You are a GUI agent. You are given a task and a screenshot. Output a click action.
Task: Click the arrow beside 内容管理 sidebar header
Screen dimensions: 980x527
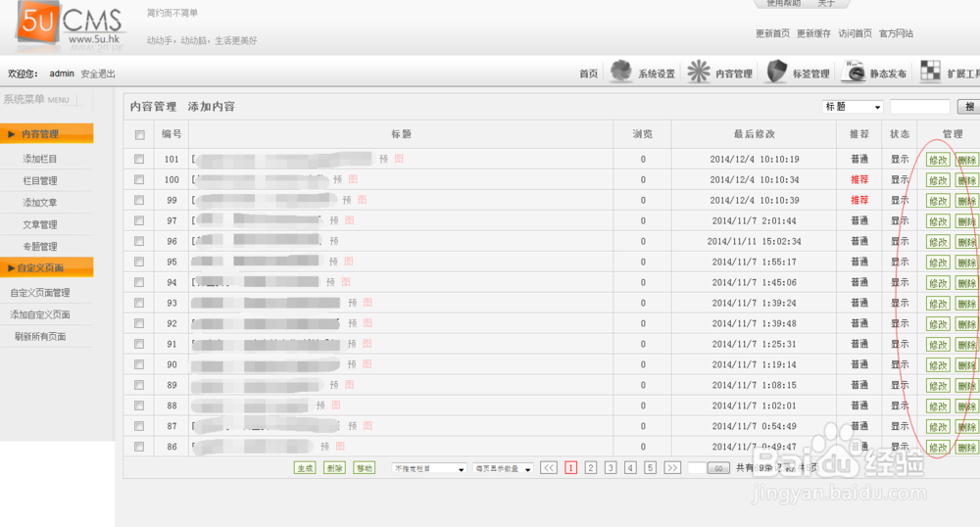point(11,133)
